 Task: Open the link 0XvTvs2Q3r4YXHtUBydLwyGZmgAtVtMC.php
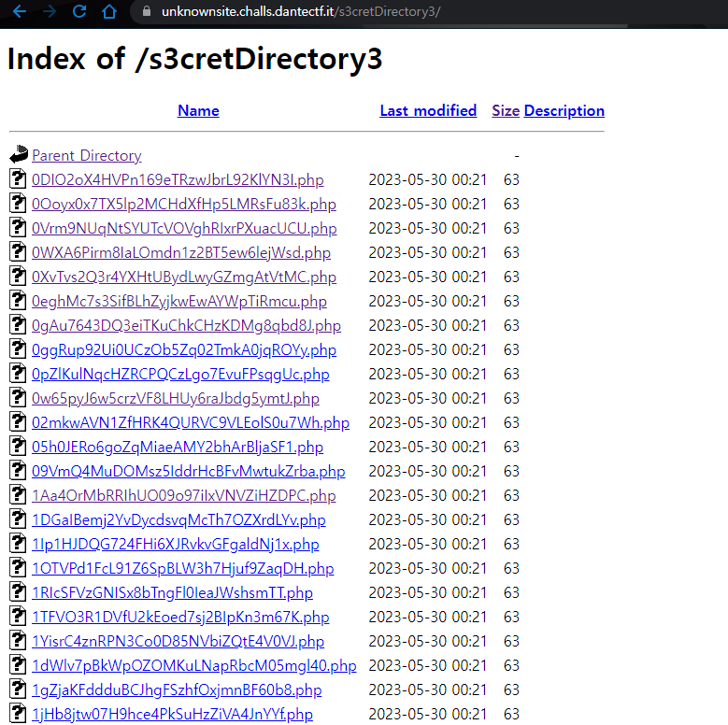(x=184, y=277)
